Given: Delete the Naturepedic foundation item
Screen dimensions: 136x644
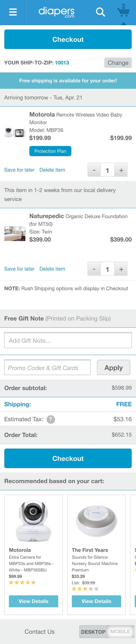Looking at the screenshot, I should coord(52,269).
